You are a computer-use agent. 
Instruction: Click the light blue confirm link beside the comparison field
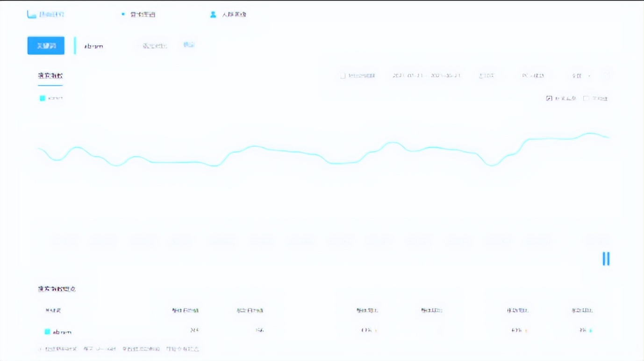(189, 45)
